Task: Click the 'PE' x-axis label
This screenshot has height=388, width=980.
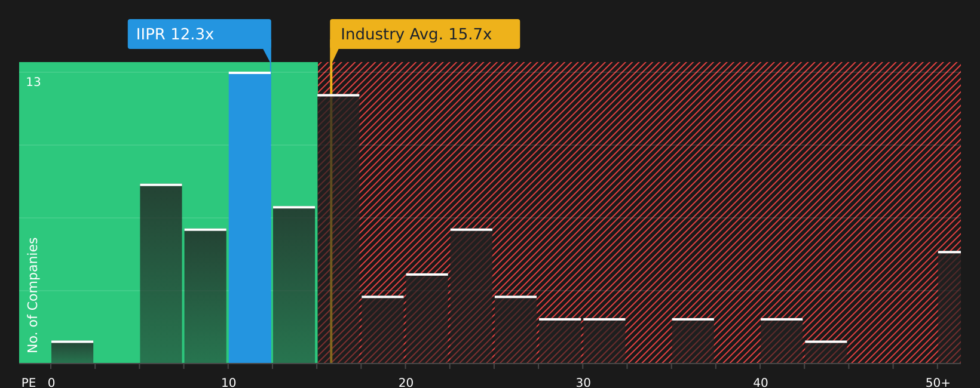Action: coord(29,383)
